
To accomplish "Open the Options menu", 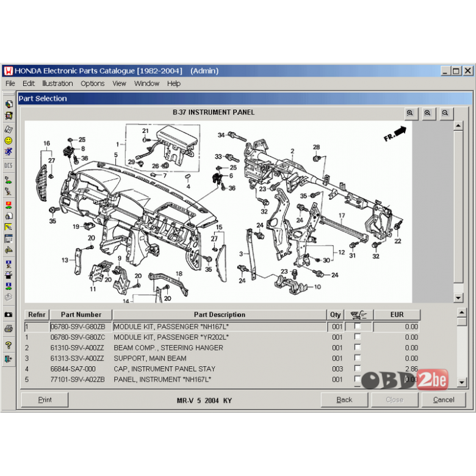I will click(x=93, y=84).
